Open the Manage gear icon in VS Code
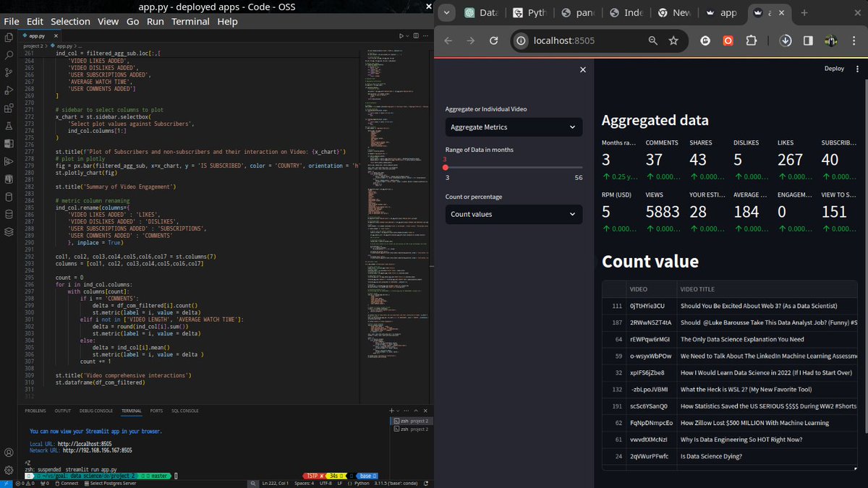 click(9, 471)
